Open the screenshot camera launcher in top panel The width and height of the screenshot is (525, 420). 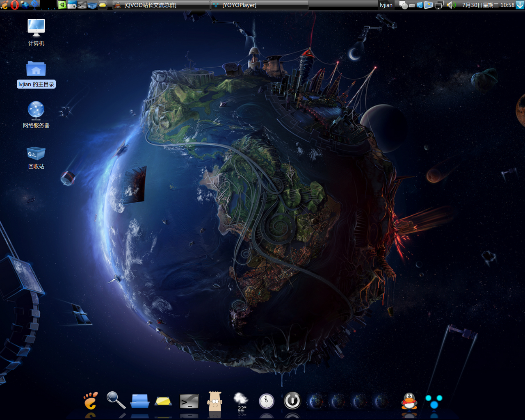coord(72,5)
